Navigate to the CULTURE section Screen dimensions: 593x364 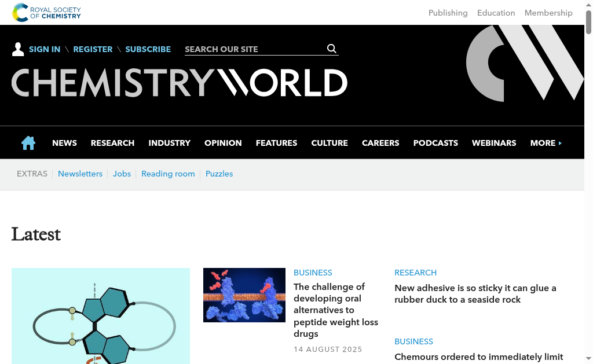pyautogui.click(x=330, y=143)
